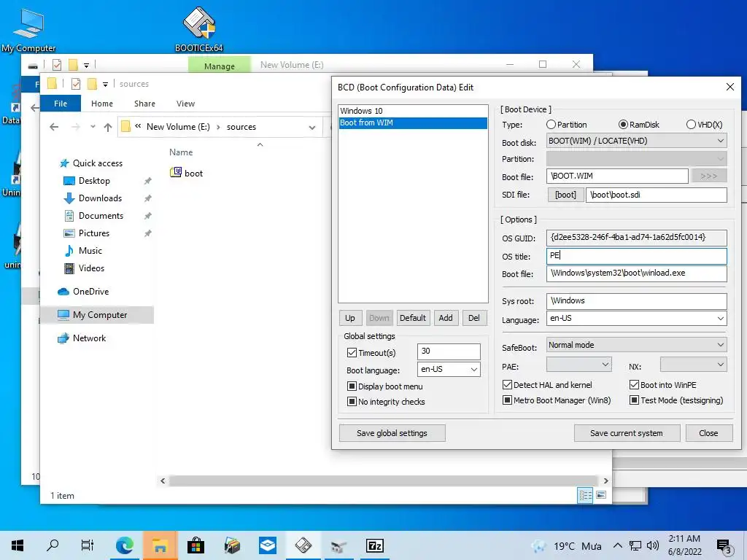Select the Windows 10 boot entry
747x560 pixels.
(x=413, y=111)
